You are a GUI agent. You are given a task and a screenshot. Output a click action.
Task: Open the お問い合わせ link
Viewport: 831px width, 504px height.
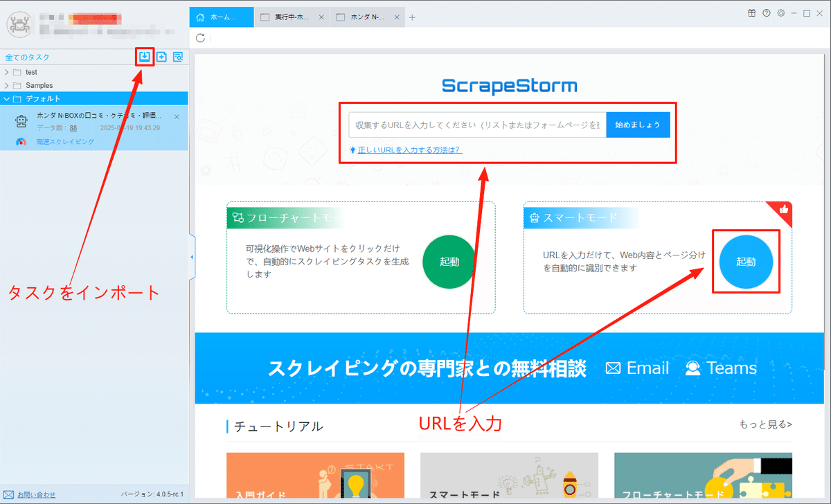(36, 494)
